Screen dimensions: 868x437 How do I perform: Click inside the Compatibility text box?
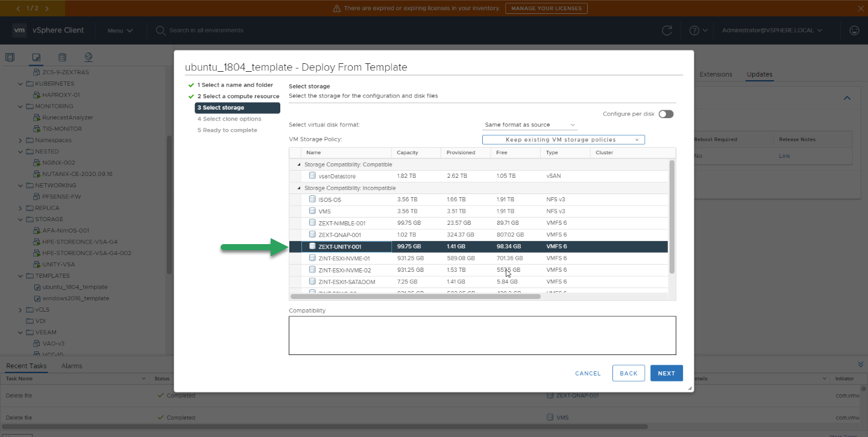[x=482, y=336]
